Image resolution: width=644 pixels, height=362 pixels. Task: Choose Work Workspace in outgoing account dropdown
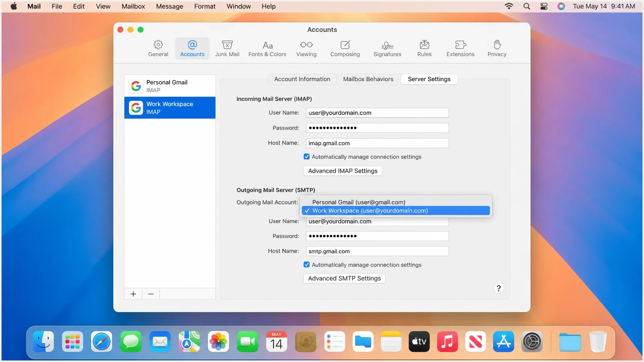tap(396, 210)
